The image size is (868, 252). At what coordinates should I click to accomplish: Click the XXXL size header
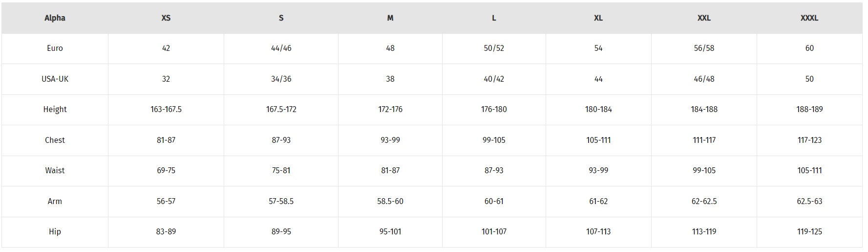pos(809,18)
